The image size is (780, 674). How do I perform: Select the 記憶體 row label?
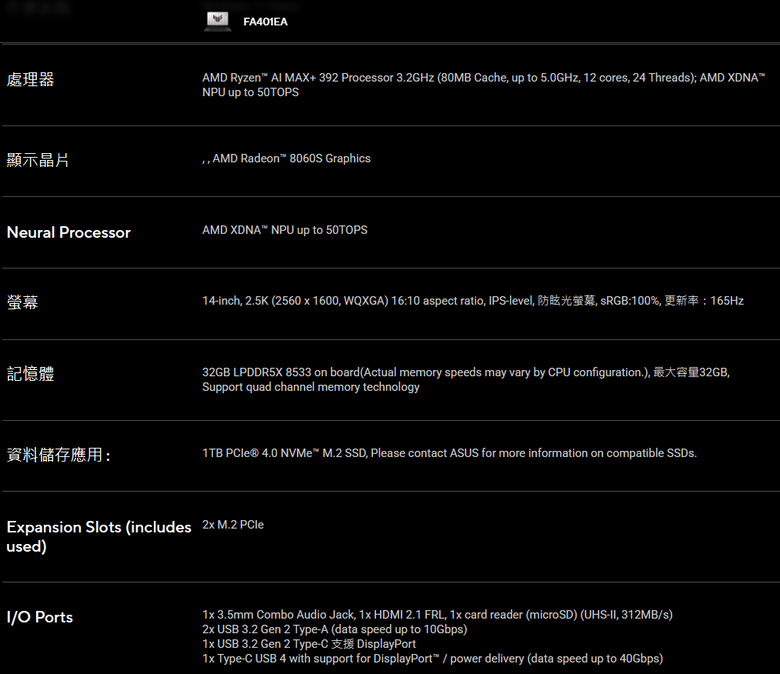coord(30,374)
